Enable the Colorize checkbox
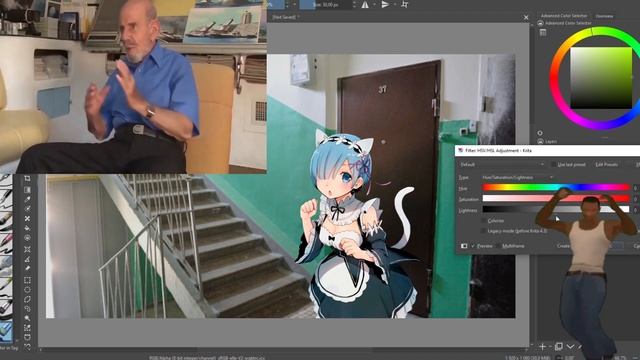The height and width of the screenshot is (360, 640). coord(484,220)
